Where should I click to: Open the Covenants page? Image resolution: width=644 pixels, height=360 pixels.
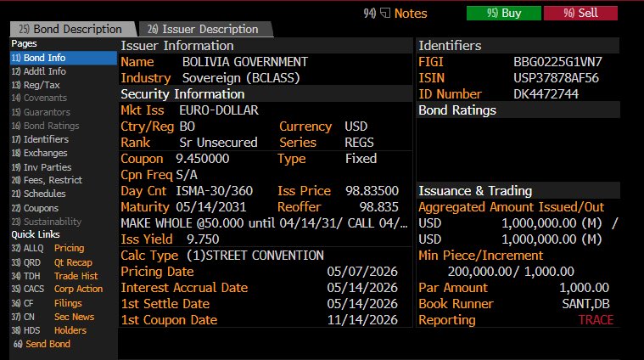pos(39,98)
